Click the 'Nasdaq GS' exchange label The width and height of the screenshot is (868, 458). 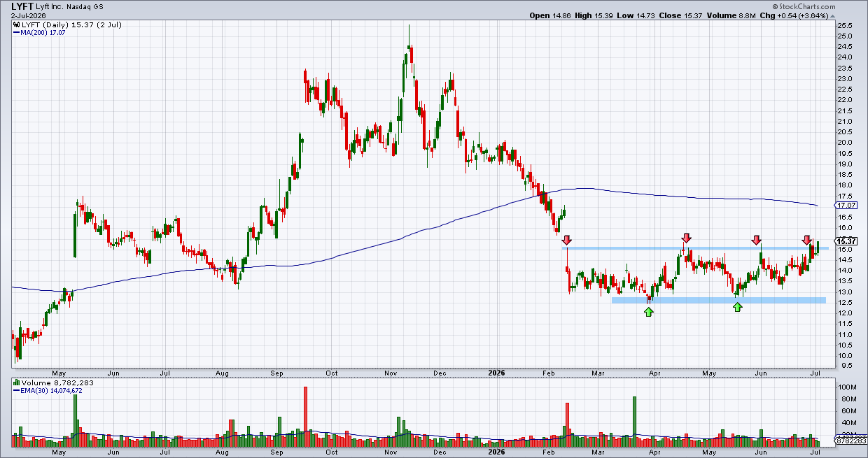pos(83,6)
